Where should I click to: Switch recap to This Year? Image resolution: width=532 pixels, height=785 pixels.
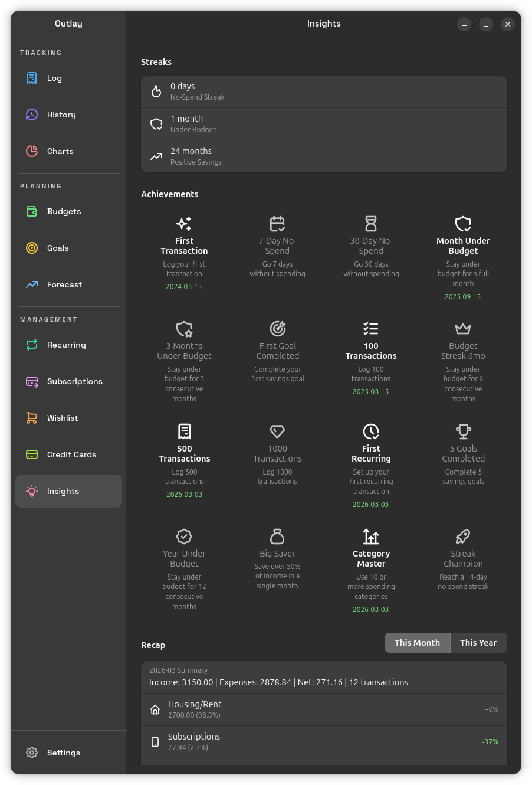478,643
